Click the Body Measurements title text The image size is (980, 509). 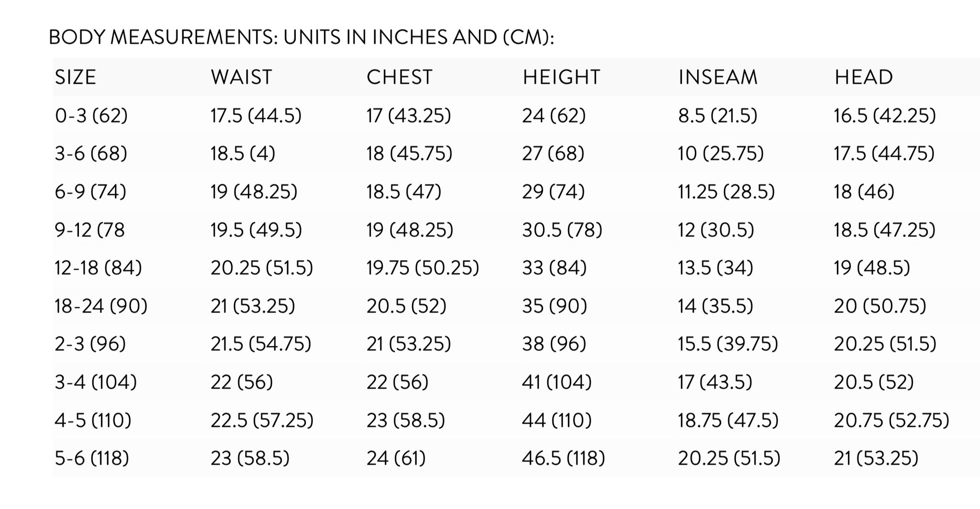tap(301, 37)
